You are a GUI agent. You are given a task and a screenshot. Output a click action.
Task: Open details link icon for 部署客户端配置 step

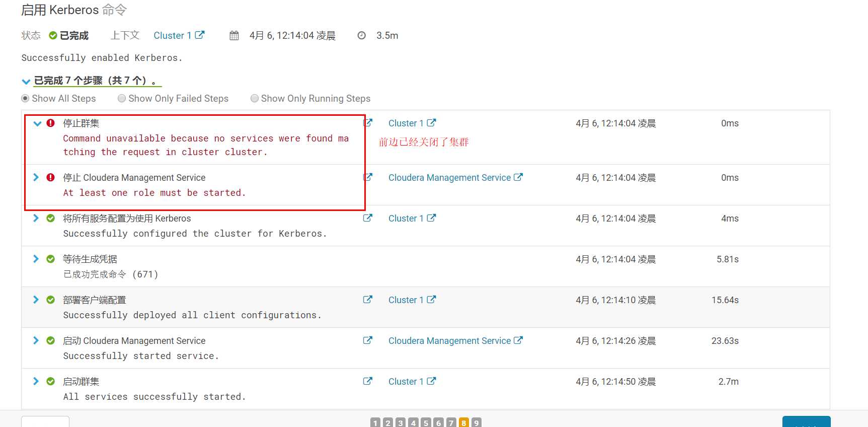(x=368, y=300)
